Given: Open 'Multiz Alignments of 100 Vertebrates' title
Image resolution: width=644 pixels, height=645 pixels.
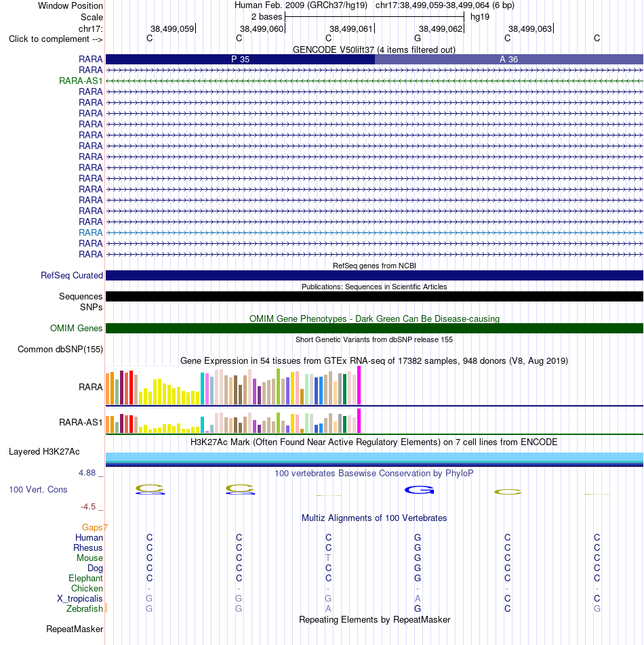Looking at the screenshot, I should 374,518.
